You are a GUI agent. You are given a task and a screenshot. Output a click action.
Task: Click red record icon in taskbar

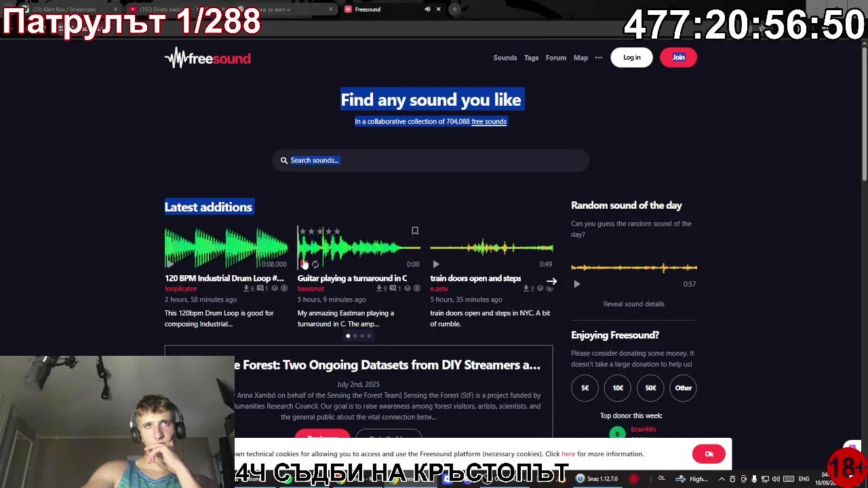click(633, 479)
